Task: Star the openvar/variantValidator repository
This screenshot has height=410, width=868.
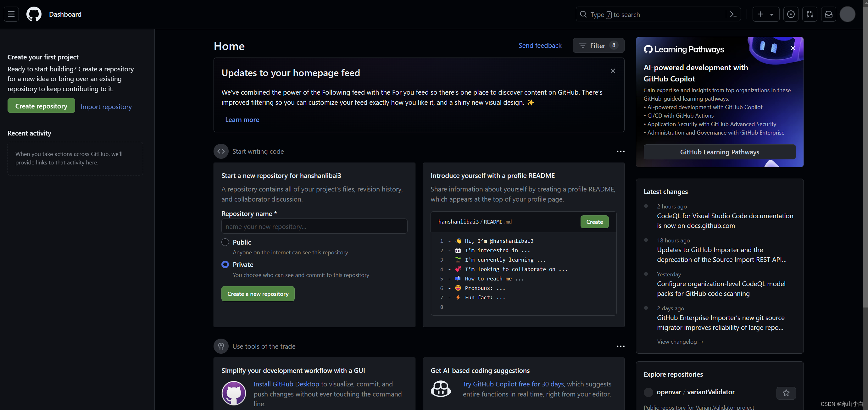Action: [x=786, y=393]
